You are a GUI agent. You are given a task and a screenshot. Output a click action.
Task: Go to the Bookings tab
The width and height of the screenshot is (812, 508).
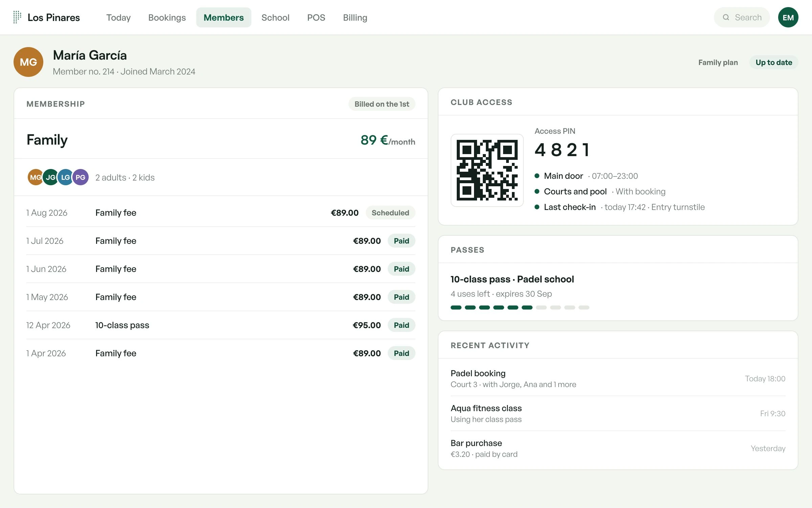167,17
